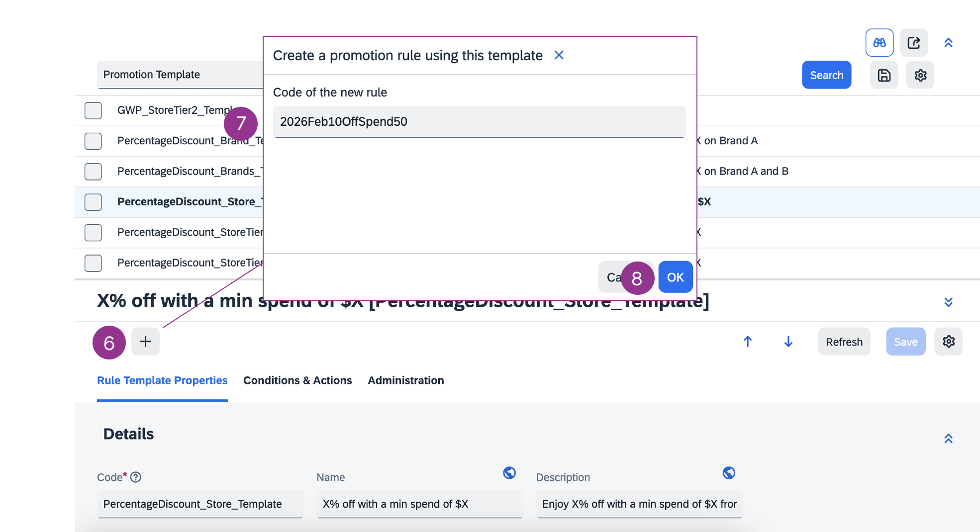Open editor settings gear next to Save
Screen dimensions: 980x532
948,342
